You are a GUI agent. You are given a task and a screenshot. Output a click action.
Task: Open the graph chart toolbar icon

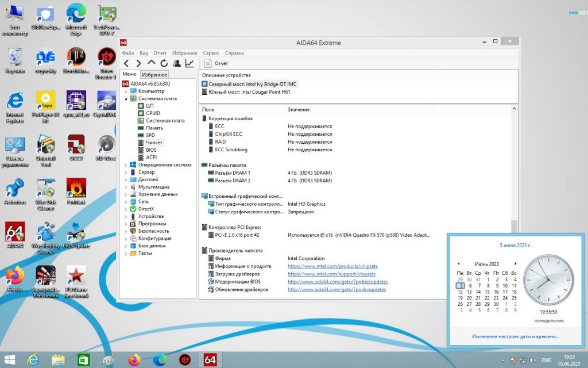click(189, 63)
